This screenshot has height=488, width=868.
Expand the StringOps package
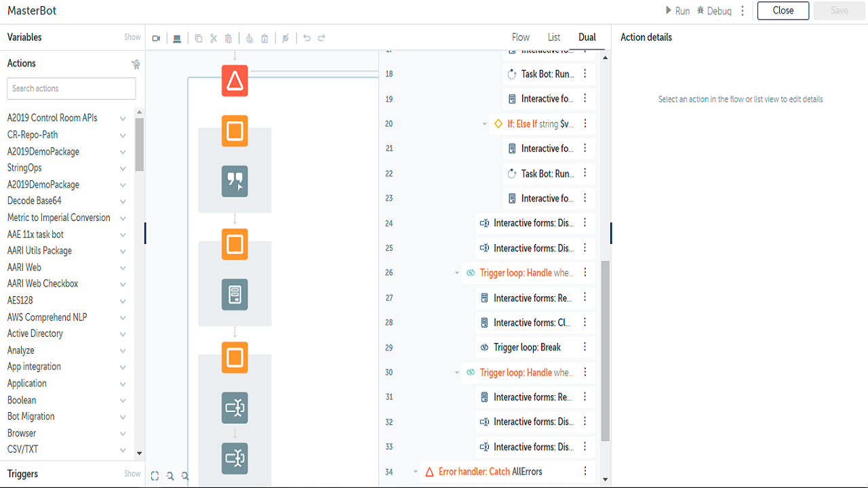tap(123, 168)
